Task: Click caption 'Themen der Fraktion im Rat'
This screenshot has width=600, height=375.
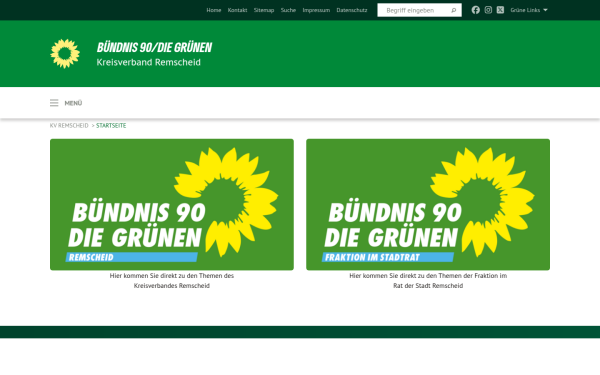Action: tap(428, 280)
